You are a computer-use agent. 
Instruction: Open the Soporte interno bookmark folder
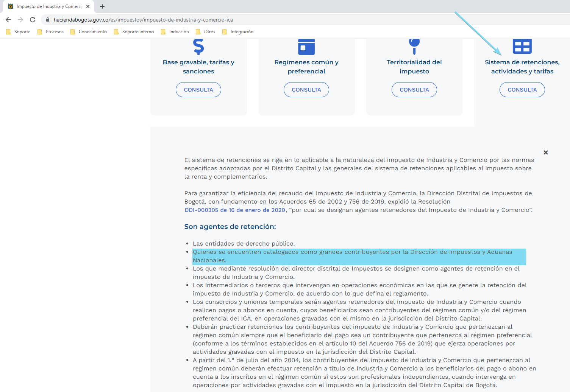pos(134,32)
